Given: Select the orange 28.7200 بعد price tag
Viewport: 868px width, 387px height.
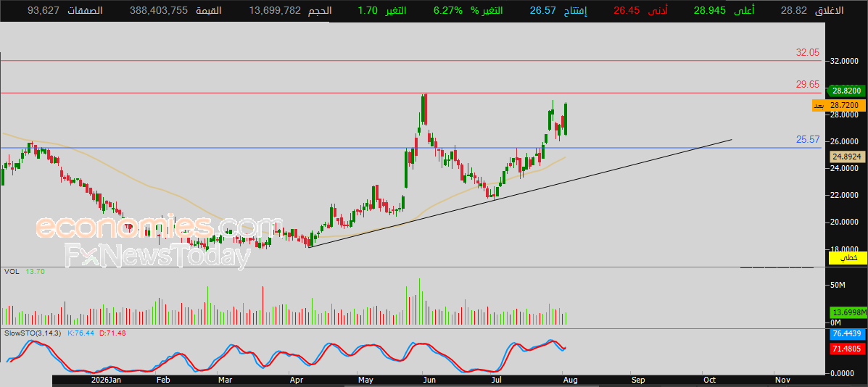Looking at the screenshot, I should [x=839, y=106].
